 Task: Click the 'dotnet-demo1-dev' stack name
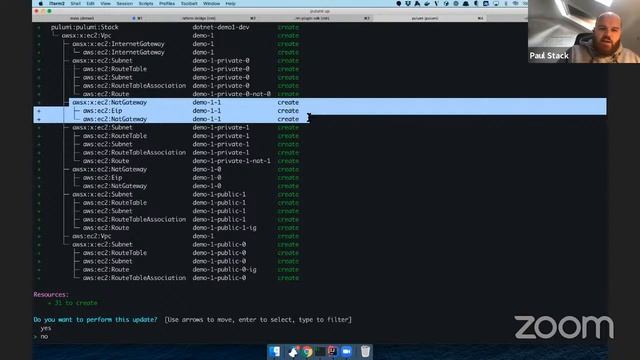point(221,27)
